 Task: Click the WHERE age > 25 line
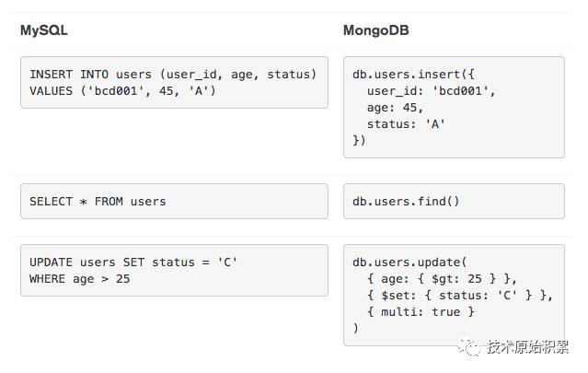(79, 278)
